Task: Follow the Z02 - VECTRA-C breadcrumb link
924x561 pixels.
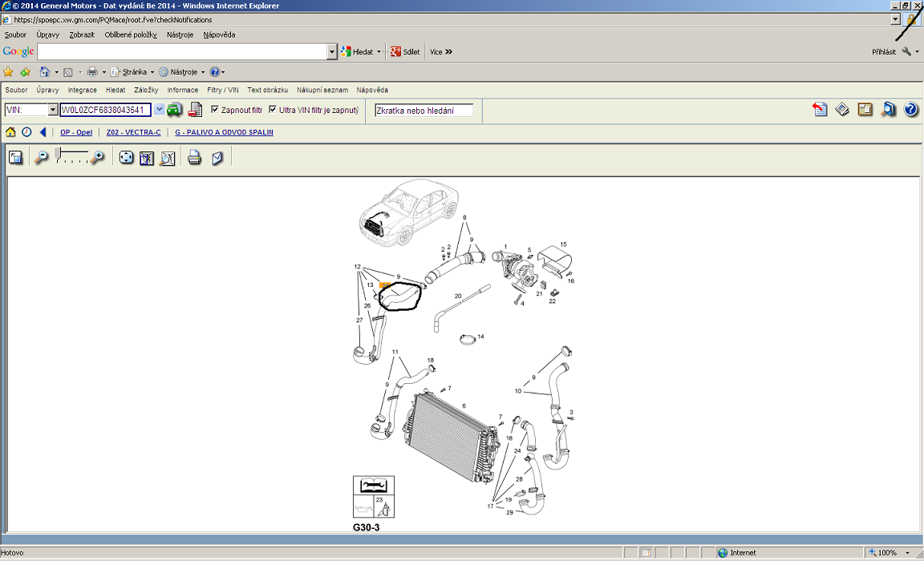Action: (x=133, y=132)
